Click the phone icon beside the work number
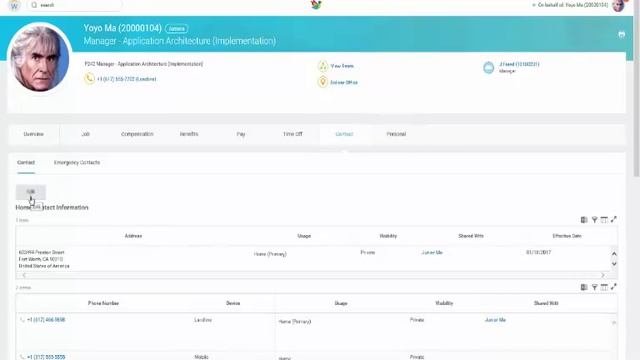640x360 pixels. (89, 78)
